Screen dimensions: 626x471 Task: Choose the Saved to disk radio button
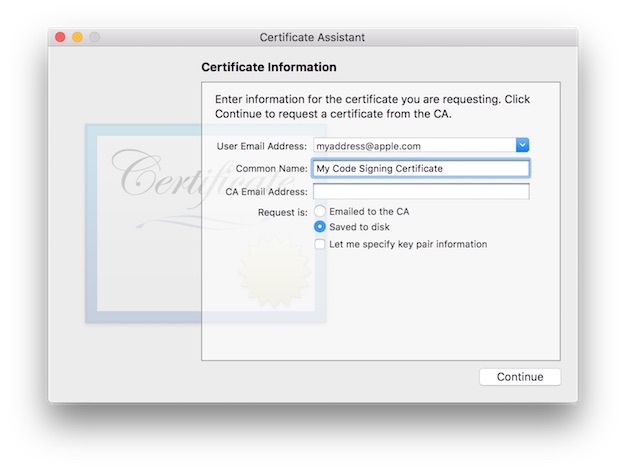point(320,227)
